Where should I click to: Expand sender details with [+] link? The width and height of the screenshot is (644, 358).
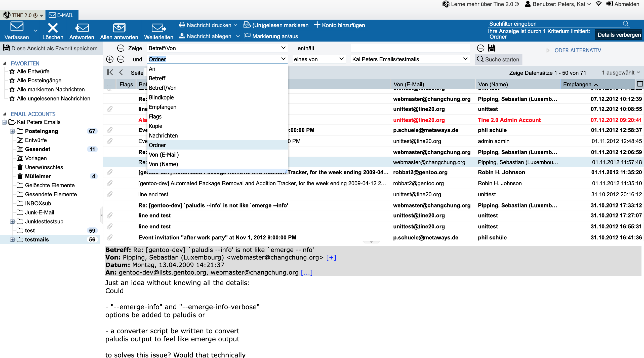(331, 257)
